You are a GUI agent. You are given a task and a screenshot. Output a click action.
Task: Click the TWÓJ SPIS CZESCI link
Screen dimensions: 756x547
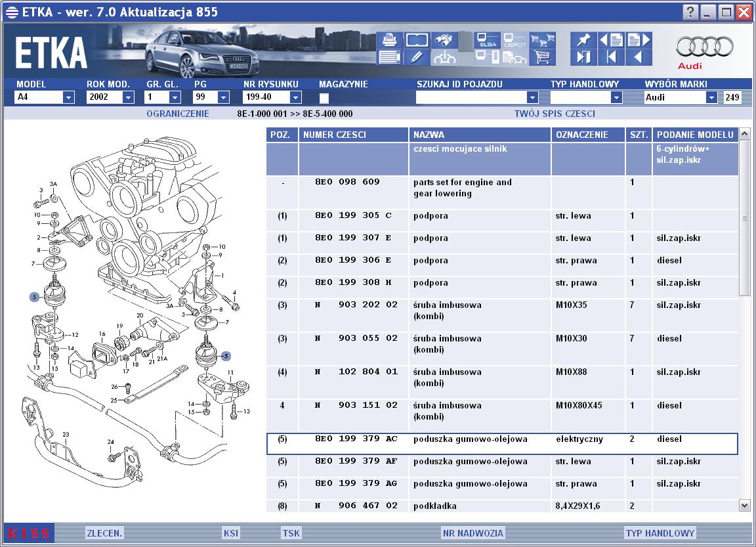point(555,114)
